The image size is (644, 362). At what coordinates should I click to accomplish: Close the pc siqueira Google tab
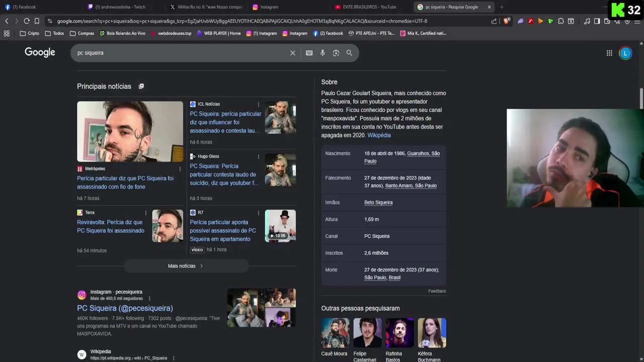point(489,7)
